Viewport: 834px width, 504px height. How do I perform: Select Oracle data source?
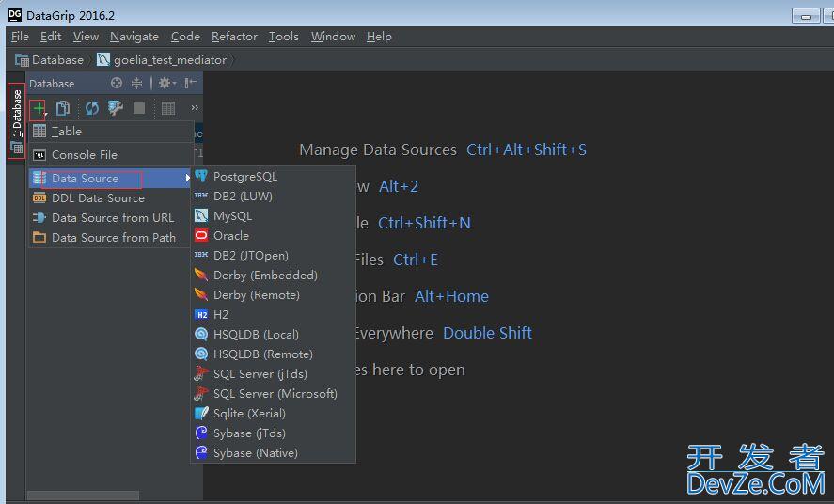pyautogui.click(x=274, y=235)
